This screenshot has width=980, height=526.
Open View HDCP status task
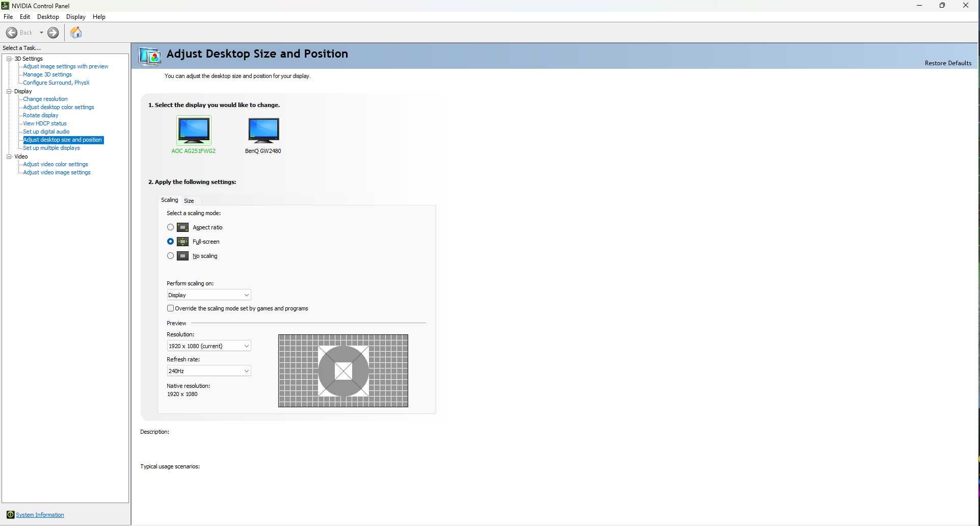coord(45,123)
